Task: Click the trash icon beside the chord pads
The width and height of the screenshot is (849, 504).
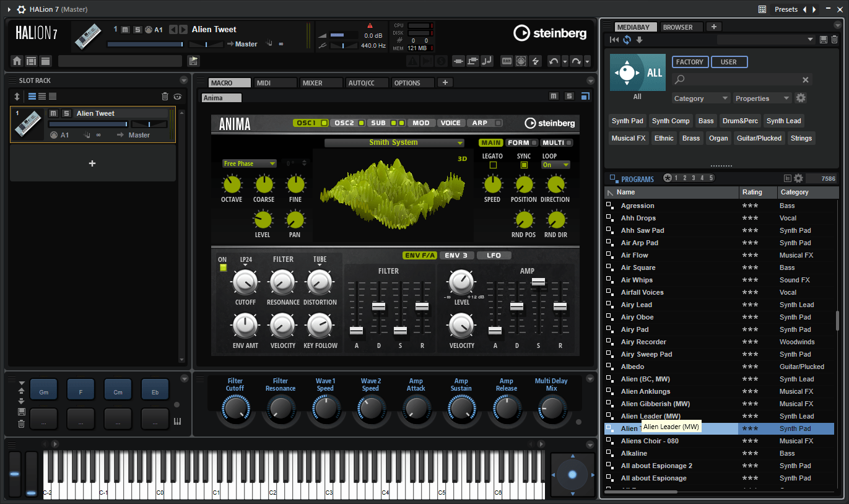Action: [x=22, y=424]
